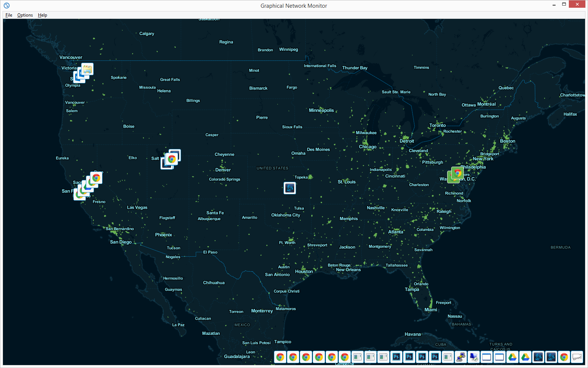The image size is (588, 368).
Task: Click the UNITED STATES country label
Action: pyautogui.click(x=272, y=168)
